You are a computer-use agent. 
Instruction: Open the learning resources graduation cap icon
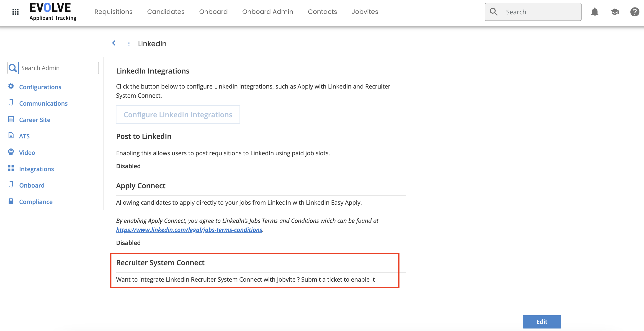click(615, 12)
